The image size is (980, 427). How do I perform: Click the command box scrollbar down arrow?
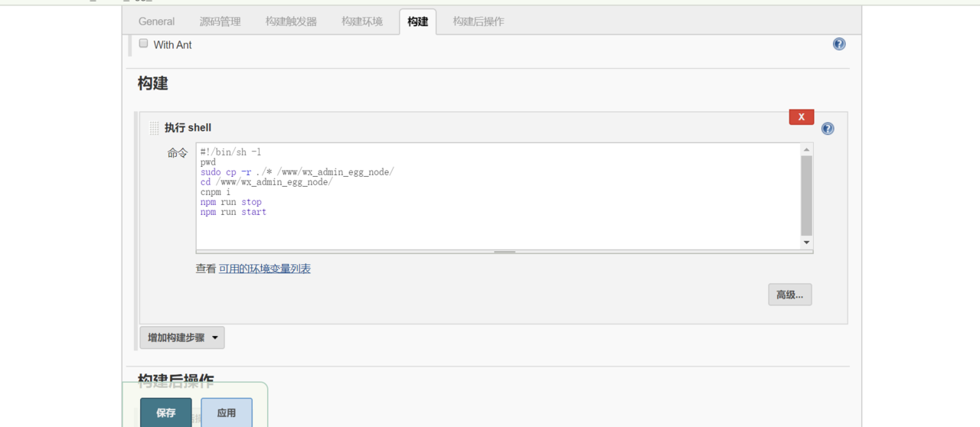coord(806,242)
